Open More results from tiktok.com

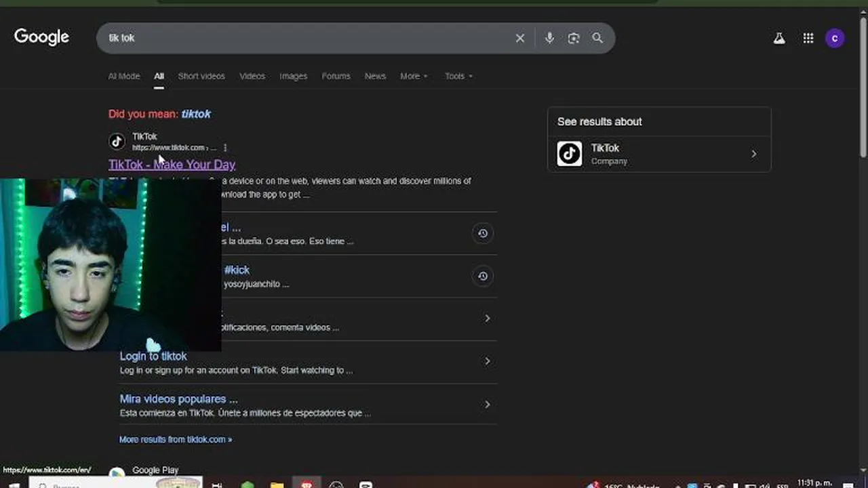176,439
